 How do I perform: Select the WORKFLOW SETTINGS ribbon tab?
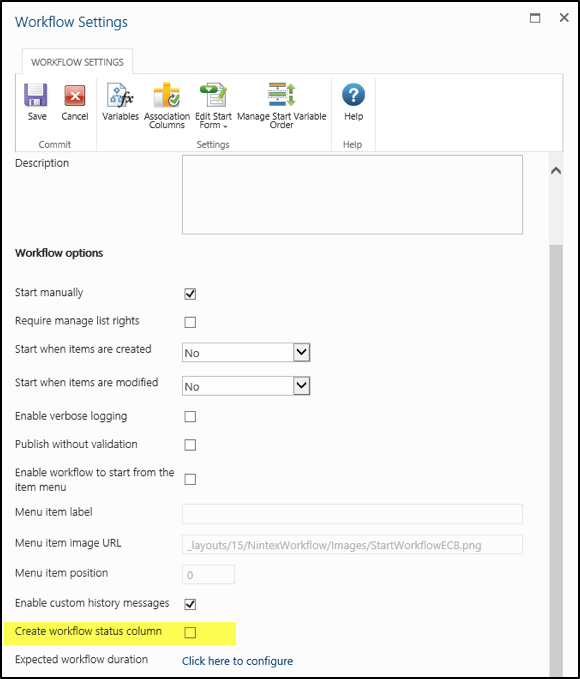(77, 62)
